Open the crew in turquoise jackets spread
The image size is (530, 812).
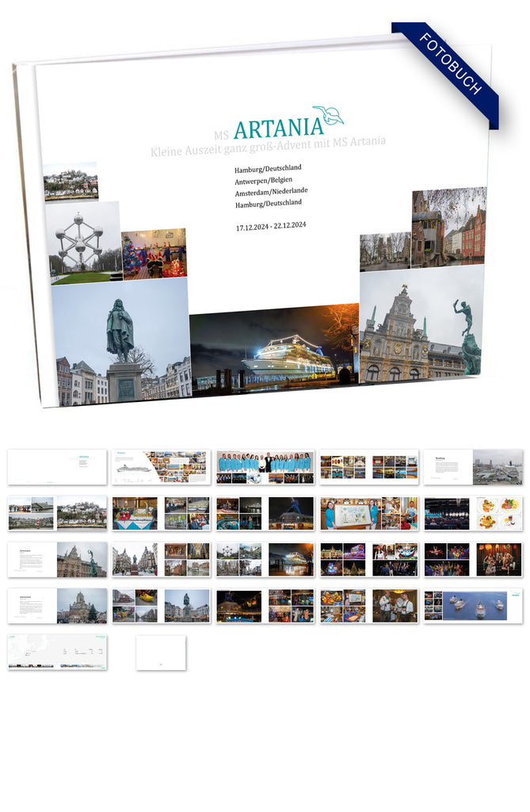click(x=265, y=467)
